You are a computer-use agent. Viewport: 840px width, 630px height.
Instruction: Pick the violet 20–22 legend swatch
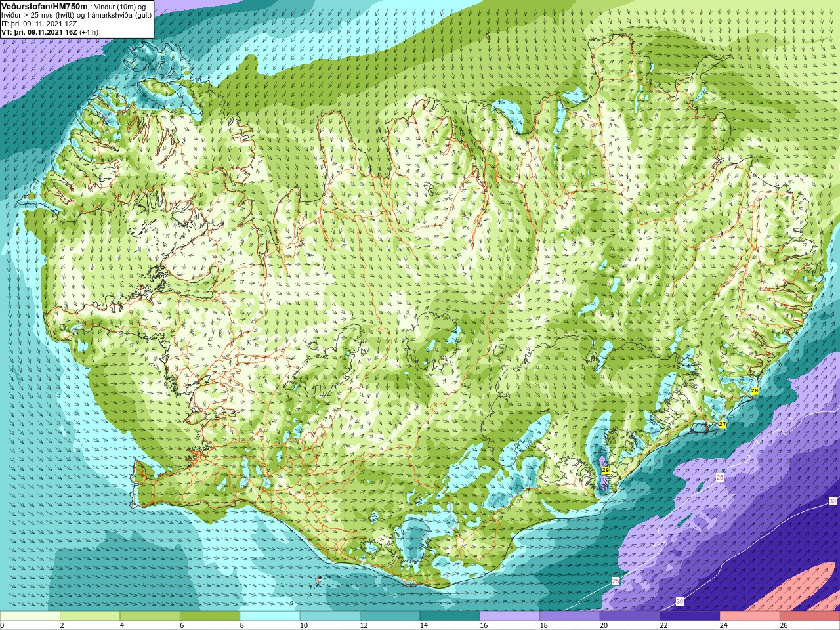[x=630, y=616]
